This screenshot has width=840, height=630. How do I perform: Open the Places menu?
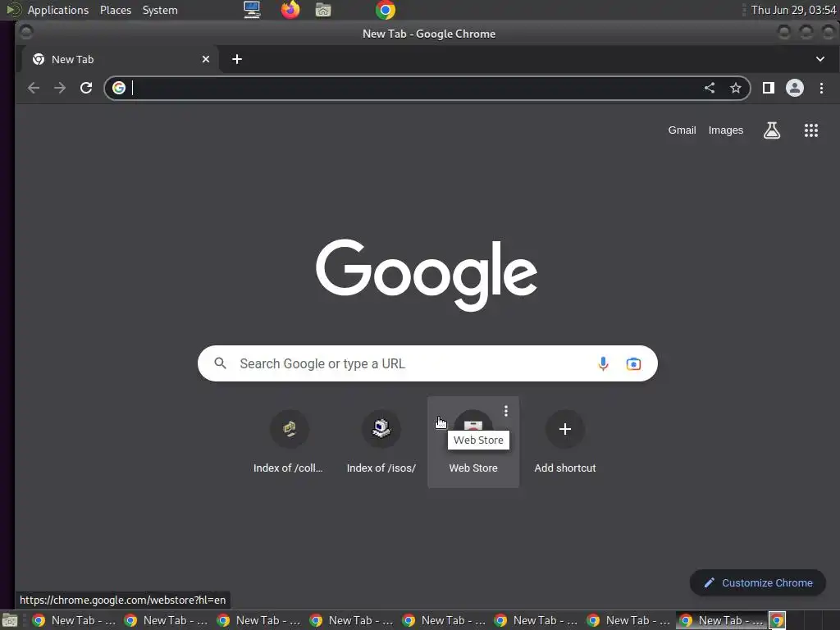[x=116, y=10]
